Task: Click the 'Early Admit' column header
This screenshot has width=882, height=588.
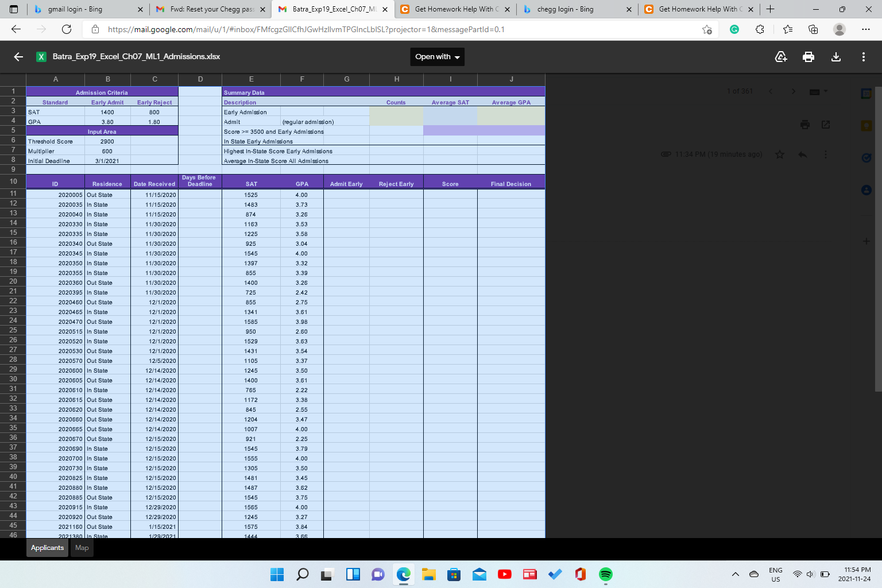Action: (107, 103)
